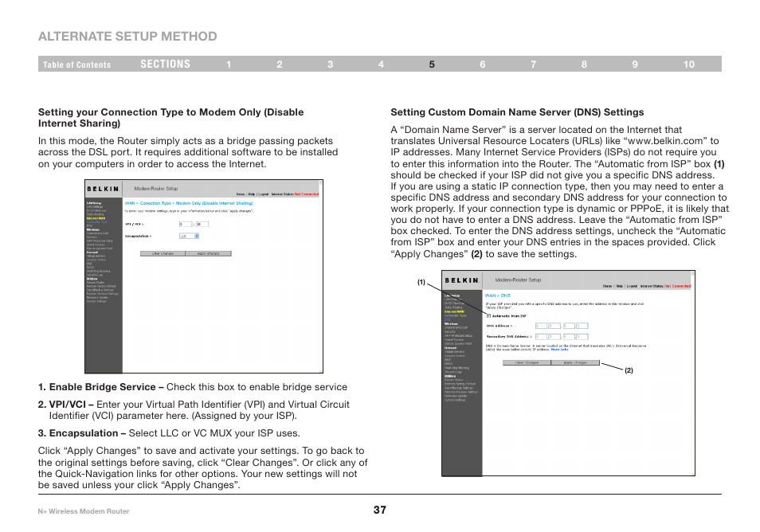The width and height of the screenshot is (760, 532).
Task: Jump to section 7 in navigation bar
Action: click(x=533, y=64)
